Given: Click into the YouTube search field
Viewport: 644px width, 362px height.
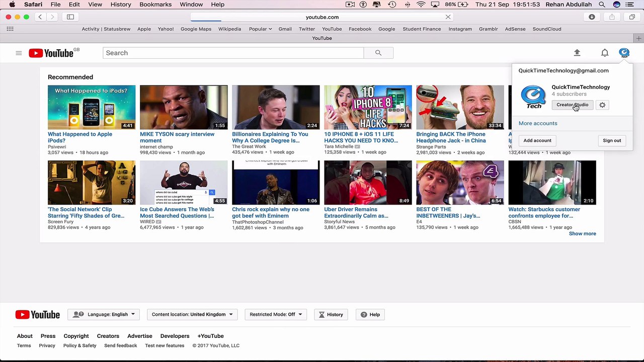Looking at the screenshot, I should 233,53.
